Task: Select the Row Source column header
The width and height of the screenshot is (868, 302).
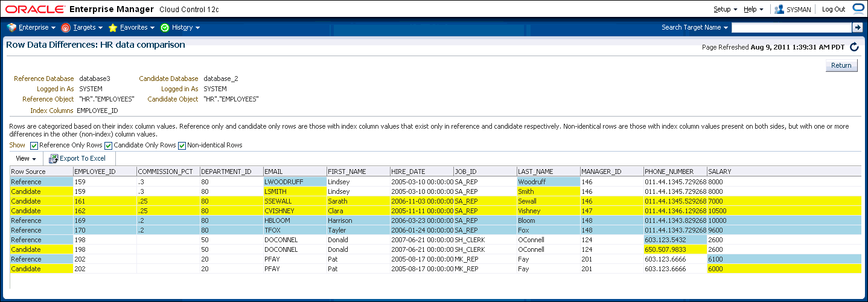Action: click(x=42, y=172)
